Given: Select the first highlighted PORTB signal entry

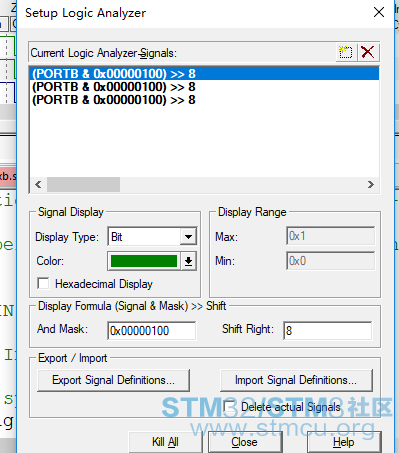Looking at the screenshot, I should pos(204,74).
